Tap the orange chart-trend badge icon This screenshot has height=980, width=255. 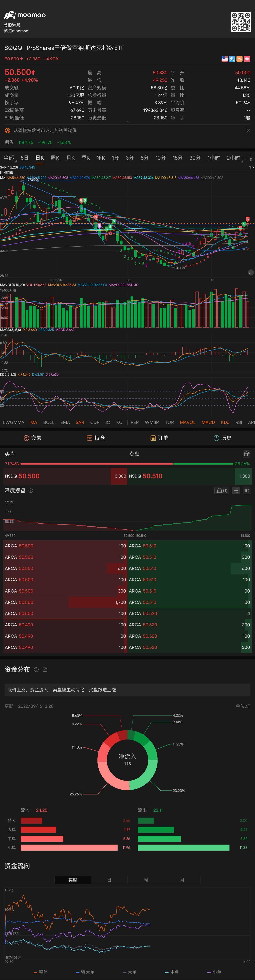tap(239, 59)
